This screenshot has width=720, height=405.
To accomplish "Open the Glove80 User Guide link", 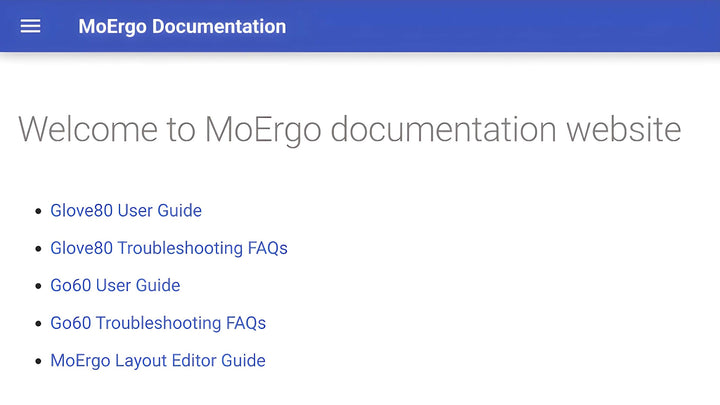I will (x=126, y=211).
